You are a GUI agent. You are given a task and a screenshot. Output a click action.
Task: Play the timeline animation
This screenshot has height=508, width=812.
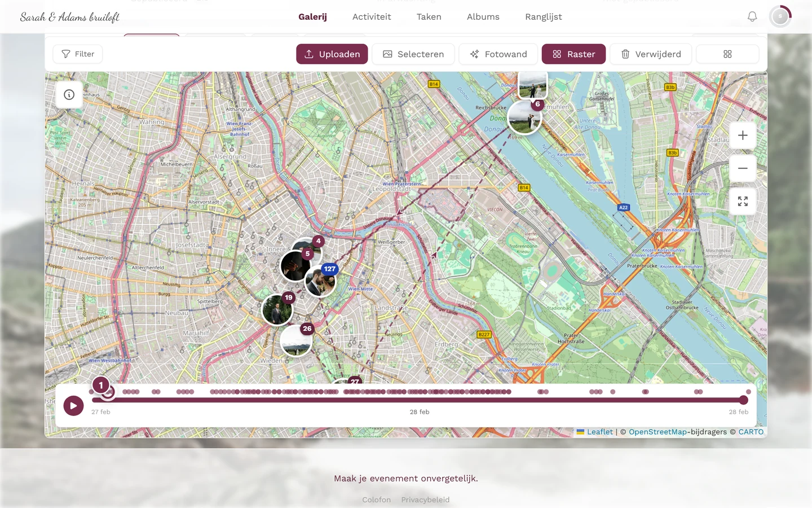tap(73, 405)
